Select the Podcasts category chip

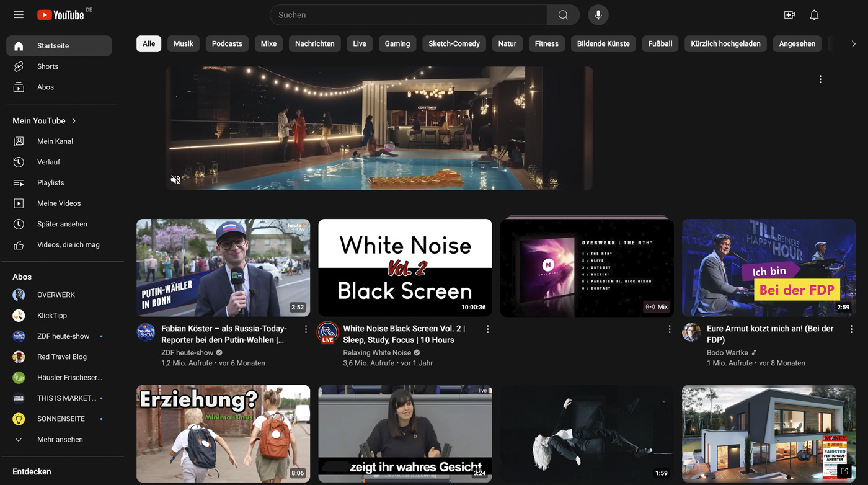pyautogui.click(x=227, y=43)
